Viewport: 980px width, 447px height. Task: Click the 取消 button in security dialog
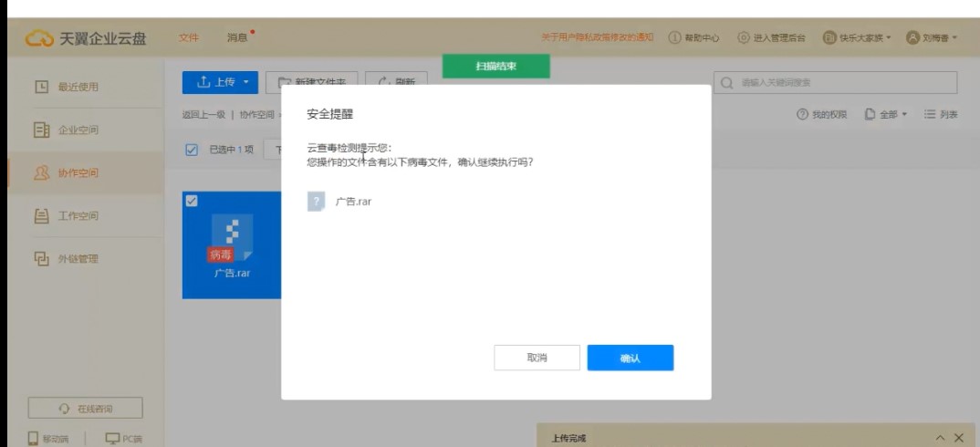[x=537, y=358]
